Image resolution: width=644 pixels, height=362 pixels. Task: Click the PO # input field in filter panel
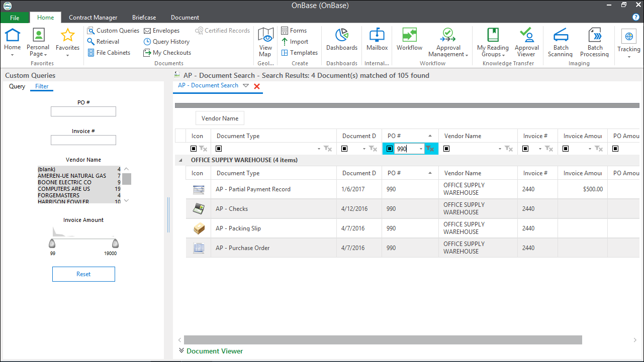tap(83, 111)
